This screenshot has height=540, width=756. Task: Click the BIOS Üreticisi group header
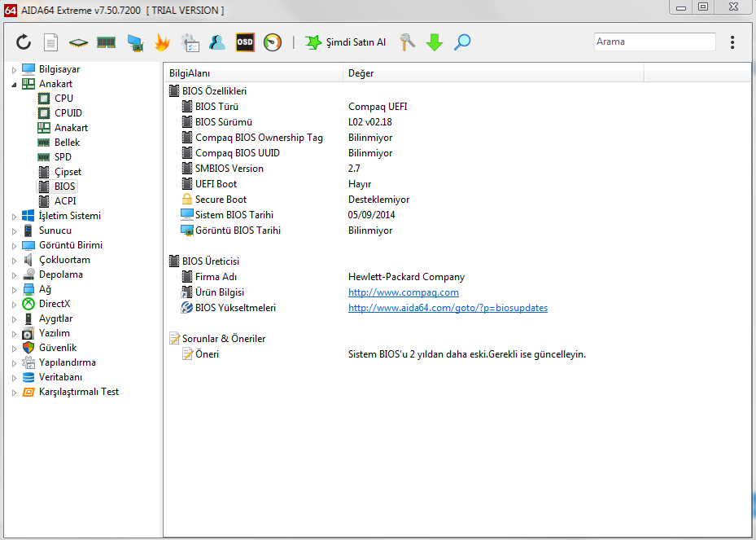(210, 261)
